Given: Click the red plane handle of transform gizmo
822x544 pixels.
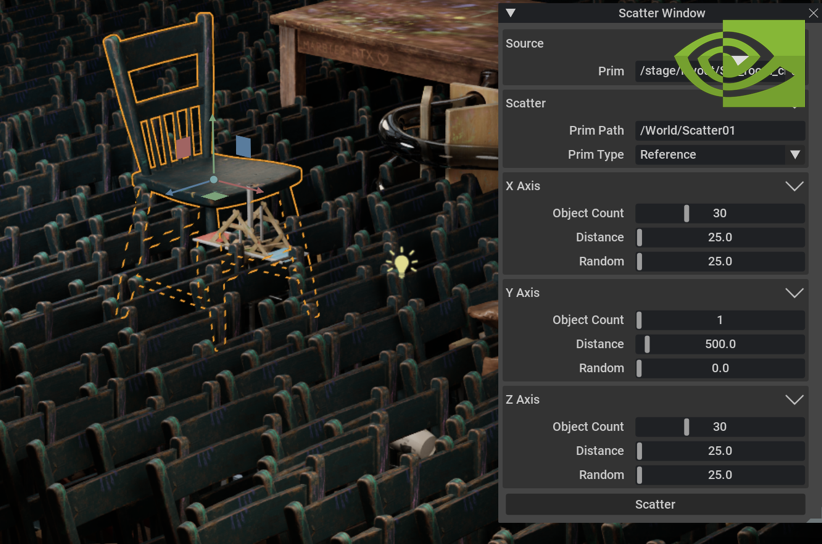Looking at the screenshot, I should pos(183,149).
